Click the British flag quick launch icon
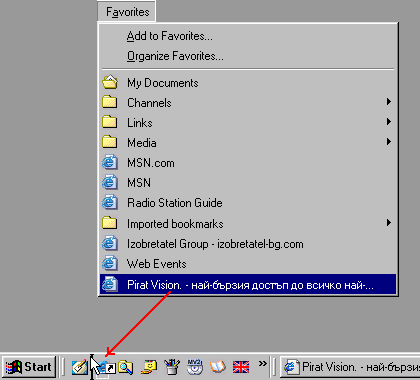 [x=241, y=367]
